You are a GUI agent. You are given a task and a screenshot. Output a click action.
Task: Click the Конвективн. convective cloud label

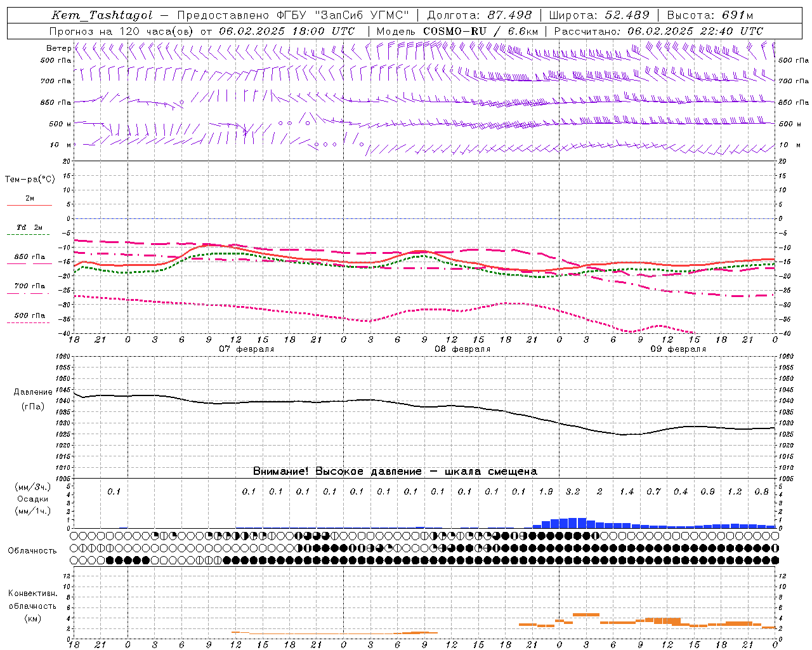click(x=32, y=594)
